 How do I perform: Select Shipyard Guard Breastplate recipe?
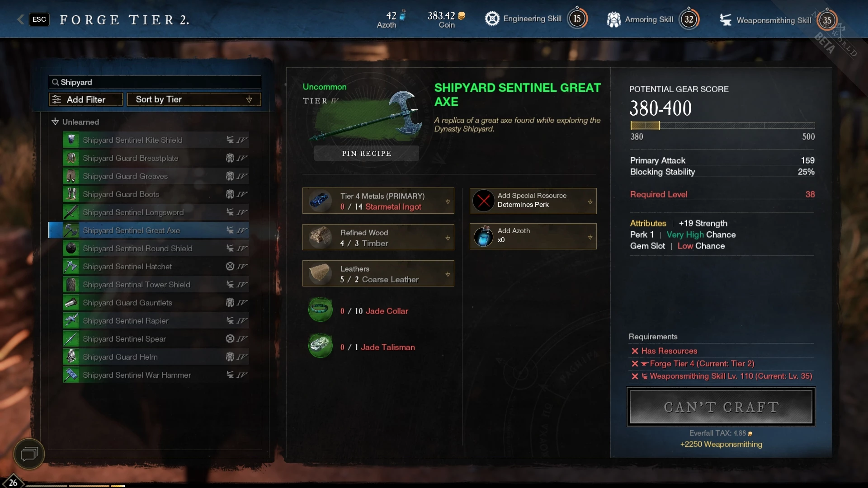pyautogui.click(x=156, y=158)
